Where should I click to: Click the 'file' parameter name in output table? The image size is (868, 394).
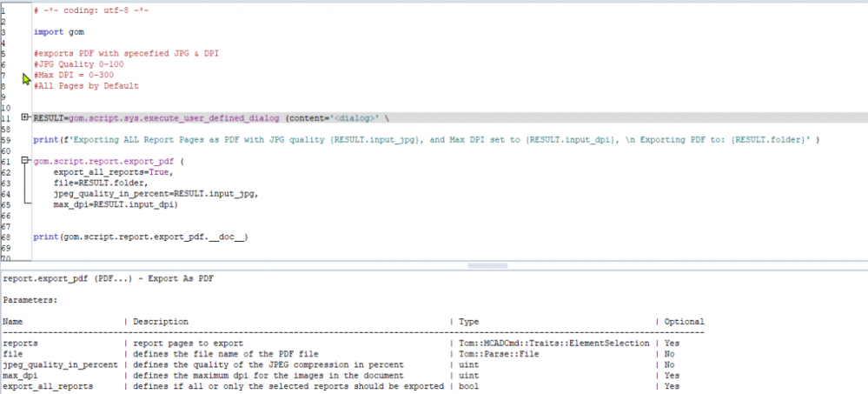click(12, 354)
